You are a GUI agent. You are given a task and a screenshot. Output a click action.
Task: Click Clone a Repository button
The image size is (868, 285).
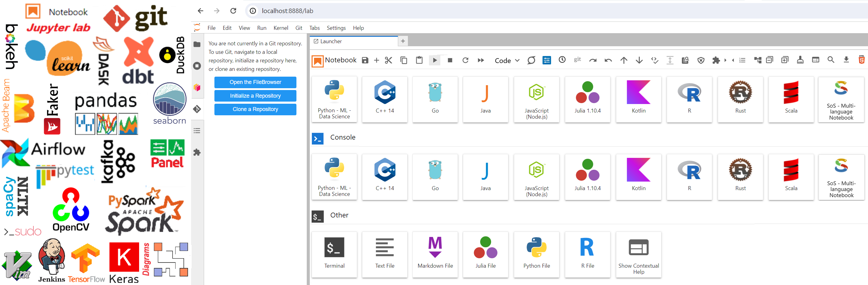tap(255, 109)
